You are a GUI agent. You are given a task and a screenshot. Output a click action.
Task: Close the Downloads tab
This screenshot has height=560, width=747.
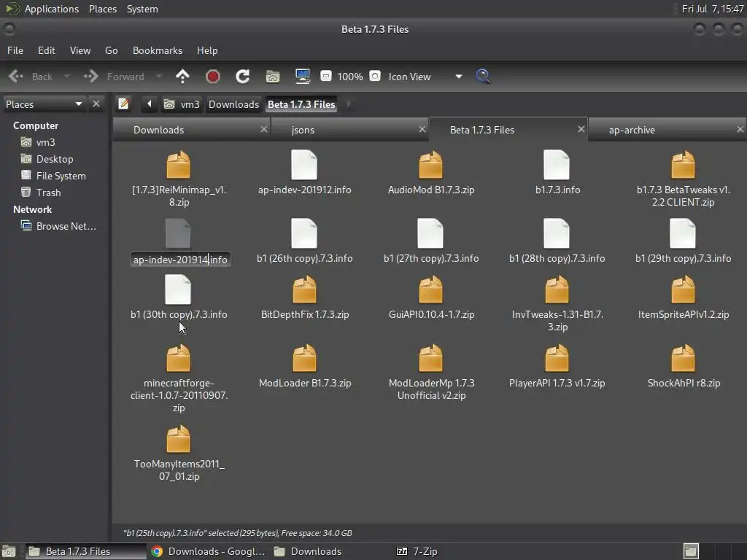point(264,129)
